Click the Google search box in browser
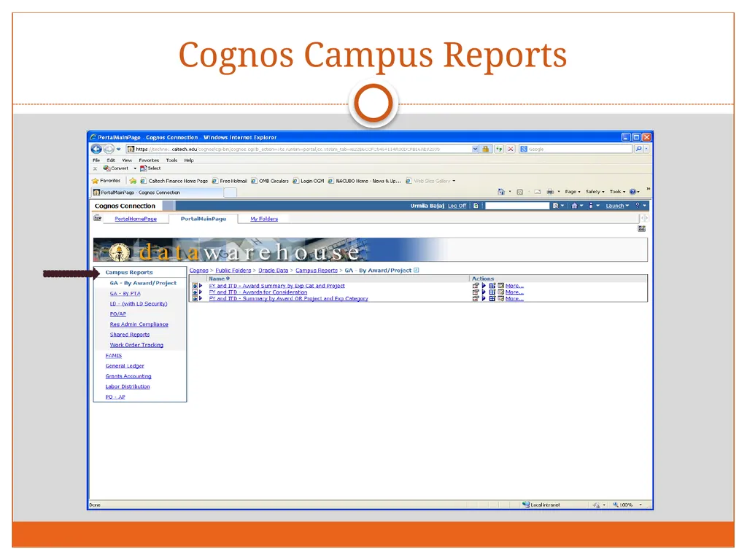747x560 pixels. pos(576,149)
